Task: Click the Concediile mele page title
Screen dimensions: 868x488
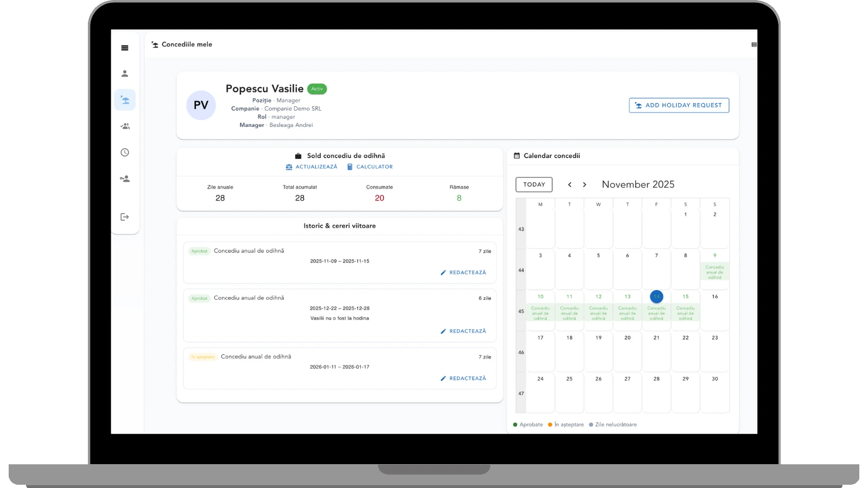Action: [x=187, y=44]
